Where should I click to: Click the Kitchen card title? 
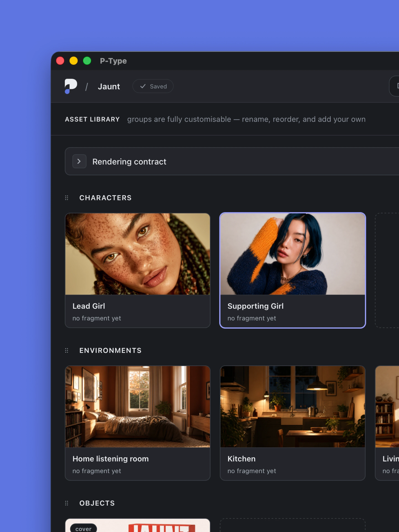(241, 459)
